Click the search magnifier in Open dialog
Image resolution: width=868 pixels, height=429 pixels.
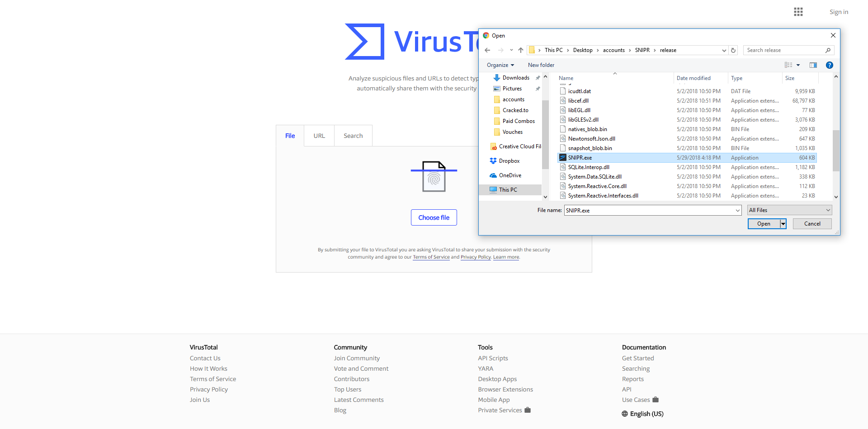pyautogui.click(x=828, y=50)
